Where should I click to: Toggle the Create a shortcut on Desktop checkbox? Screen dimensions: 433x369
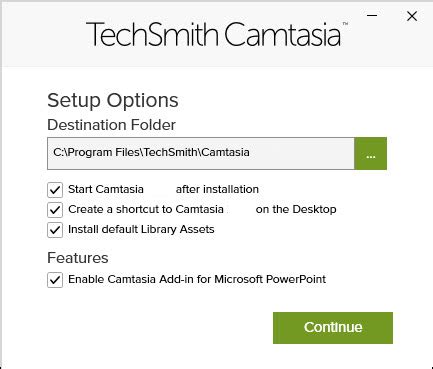(x=55, y=210)
